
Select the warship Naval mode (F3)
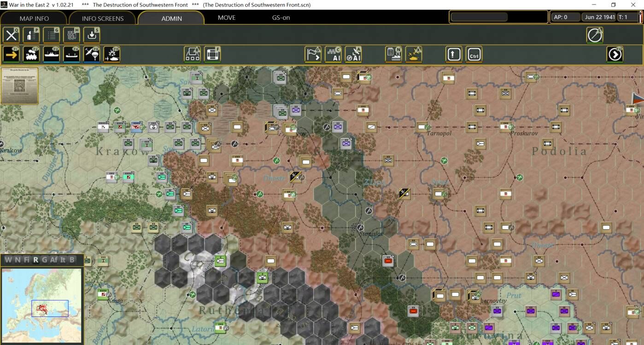point(52,54)
